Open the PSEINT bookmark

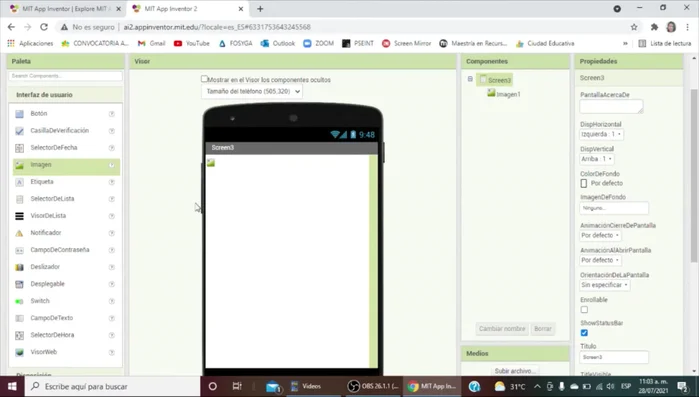pos(358,44)
